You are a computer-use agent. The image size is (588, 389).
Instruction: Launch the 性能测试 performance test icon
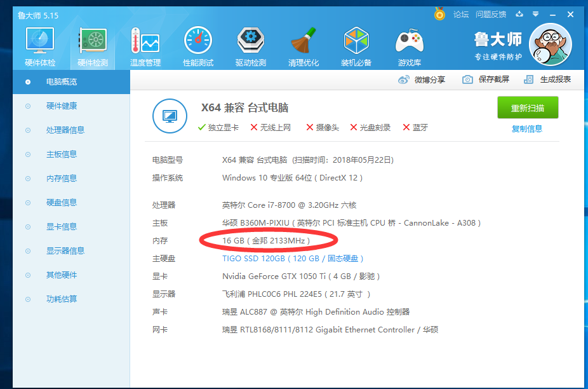coord(198,47)
